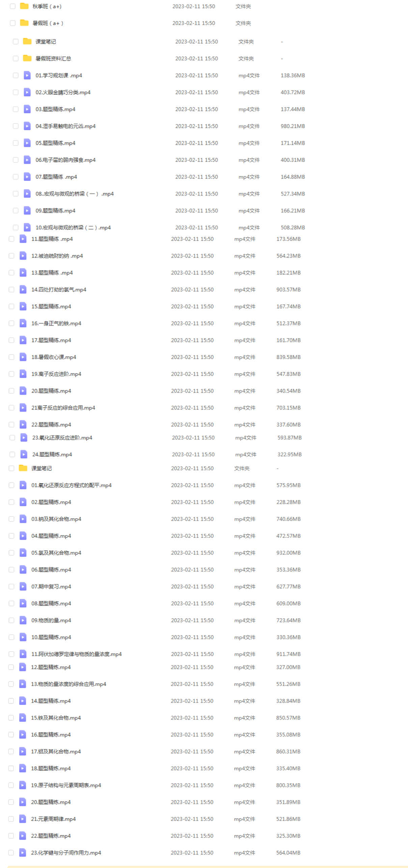The image size is (408, 868).
Task: Select checkbox beside 秋季班（a+）folder
Action: click(13, 6)
